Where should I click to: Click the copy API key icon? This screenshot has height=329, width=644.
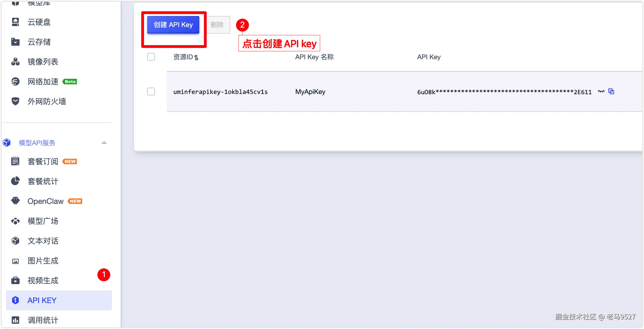click(611, 91)
